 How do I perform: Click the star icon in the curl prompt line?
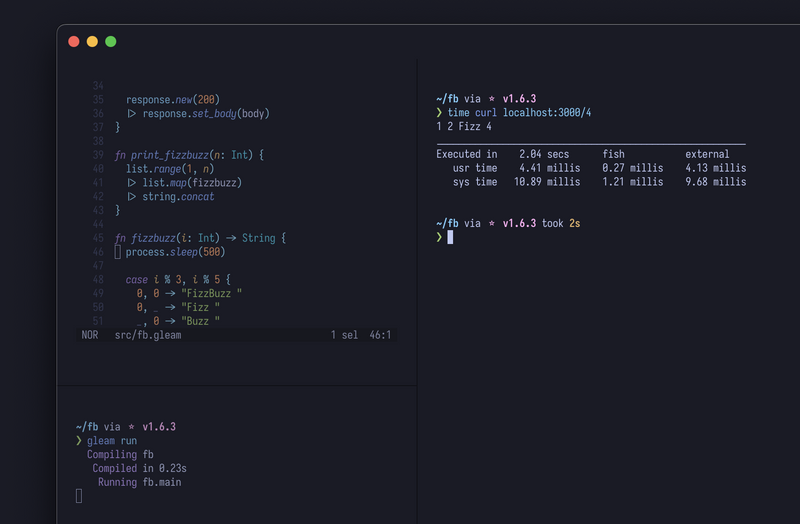492,99
